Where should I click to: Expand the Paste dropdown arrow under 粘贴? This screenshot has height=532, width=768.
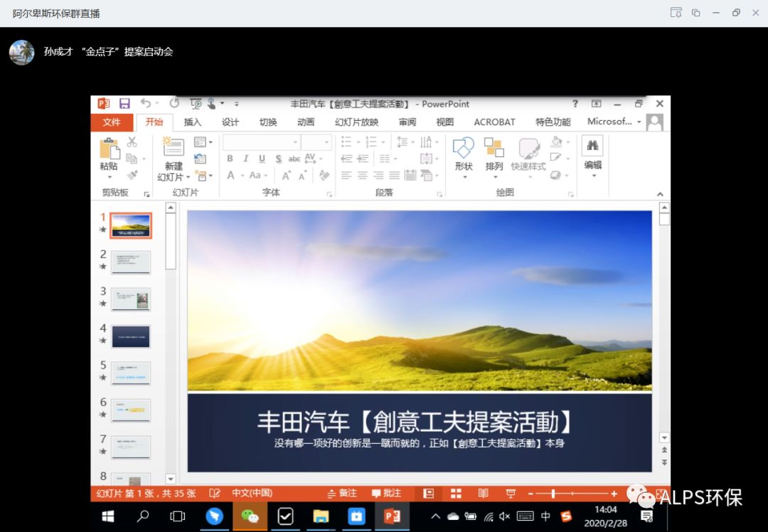(x=110, y=177)
